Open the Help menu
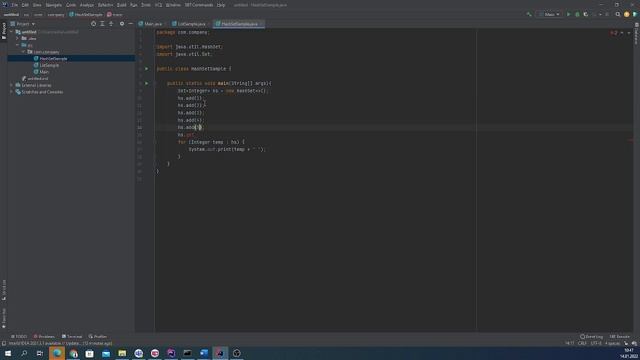The height and width of the screenshot is (360, 640). [221, 5]
